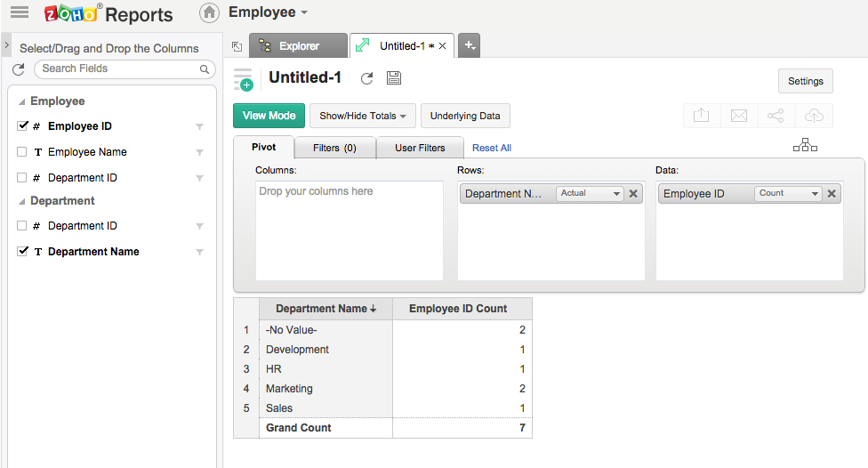Refresh the Untitled-1 report
This screenshot has height=468, width=868.
point(366,78)
